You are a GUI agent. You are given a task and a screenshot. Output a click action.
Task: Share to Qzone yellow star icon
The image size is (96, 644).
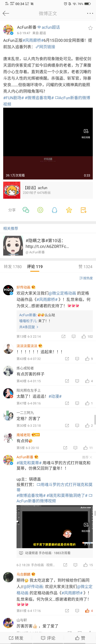(x=69, y=210)
